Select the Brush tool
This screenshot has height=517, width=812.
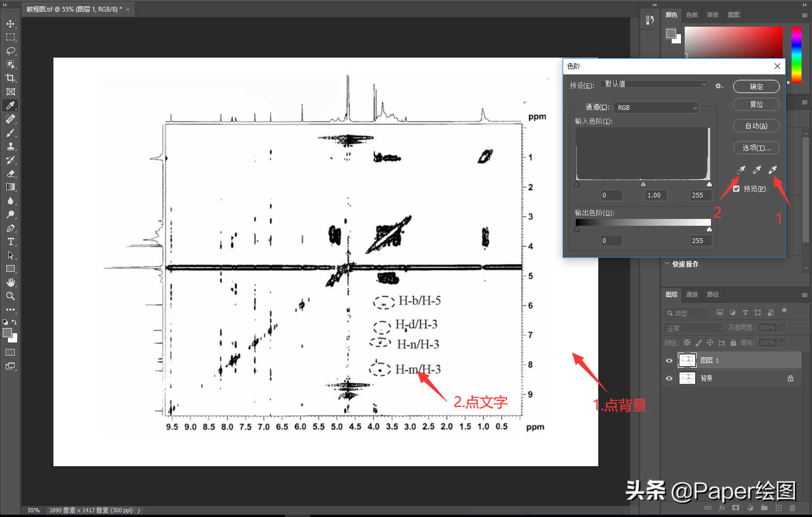pos(10,133)
